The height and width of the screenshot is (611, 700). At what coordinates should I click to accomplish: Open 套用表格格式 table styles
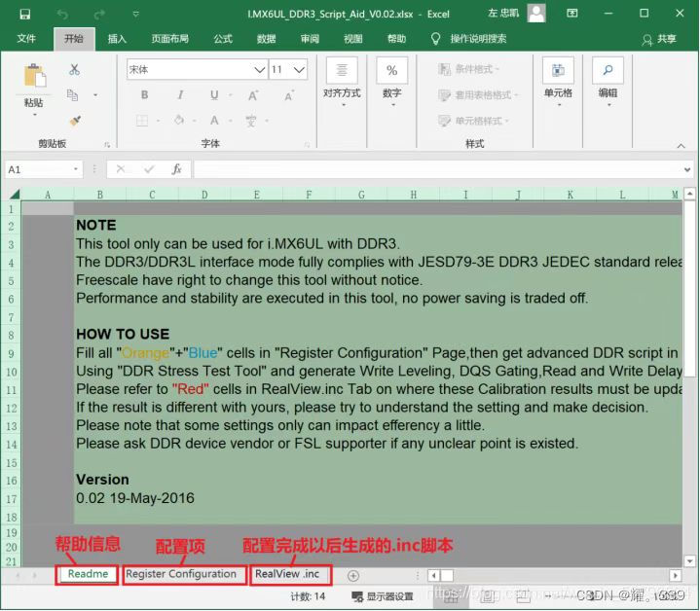point(478,95)
